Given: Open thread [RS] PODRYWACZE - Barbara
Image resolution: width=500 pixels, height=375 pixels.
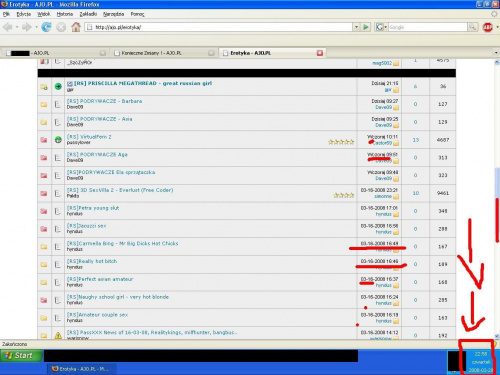Looking at the screenshot, I should [x=104, y=101].
